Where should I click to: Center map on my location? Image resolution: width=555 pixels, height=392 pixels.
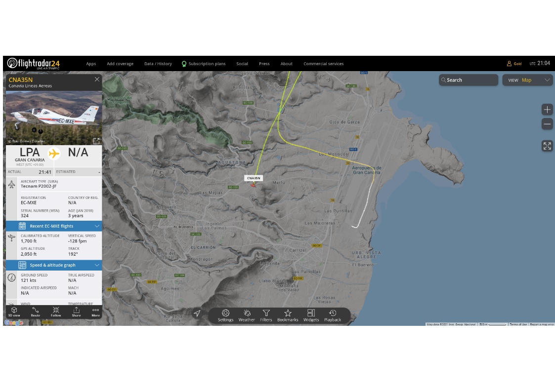pos(197,313)
